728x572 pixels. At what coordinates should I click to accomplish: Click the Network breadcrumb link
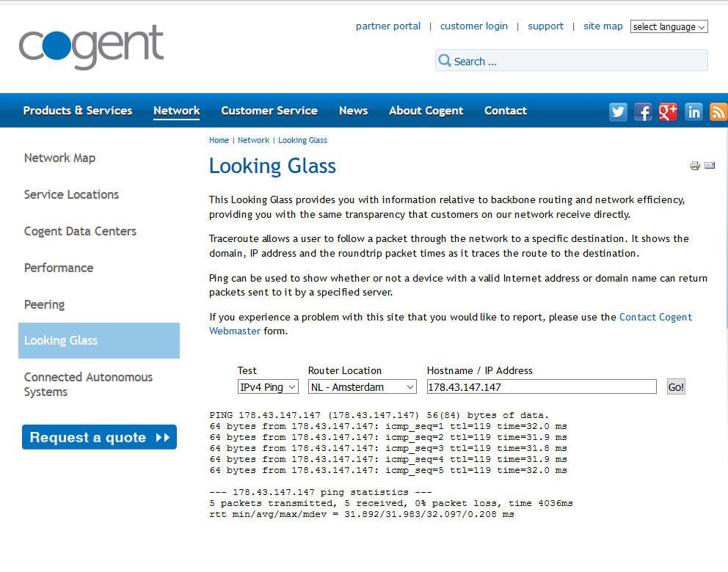coord(253,140)
